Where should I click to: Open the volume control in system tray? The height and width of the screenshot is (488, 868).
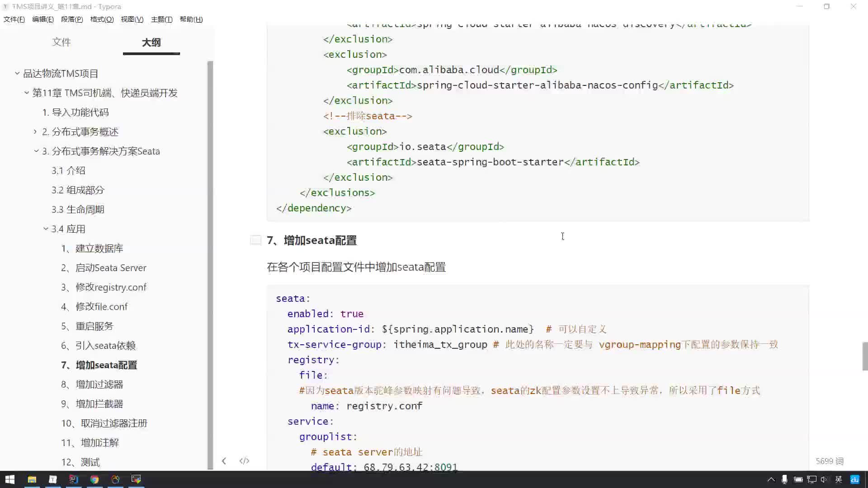tap(824, 479)
